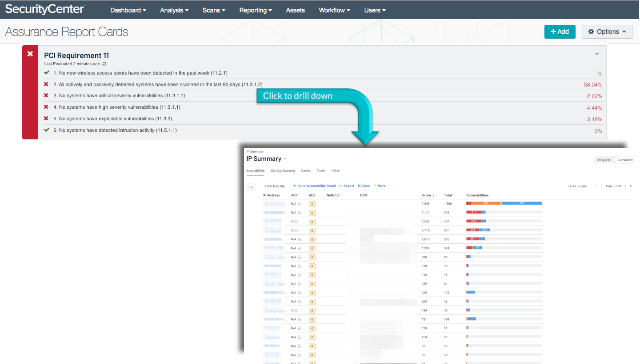Open the Assets page
The width and height of the screenshot is (640, 364).
(296, 10)
